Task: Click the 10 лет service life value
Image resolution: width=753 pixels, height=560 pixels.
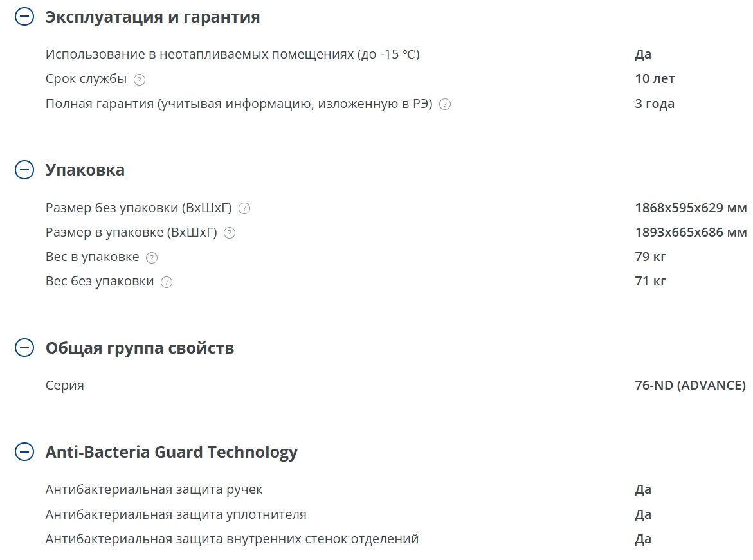Action: pyautogui.click(x=655, y=79)
